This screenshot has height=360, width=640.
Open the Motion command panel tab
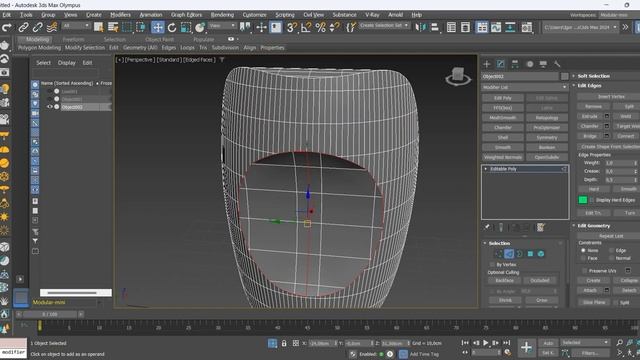tap(529, 64)
